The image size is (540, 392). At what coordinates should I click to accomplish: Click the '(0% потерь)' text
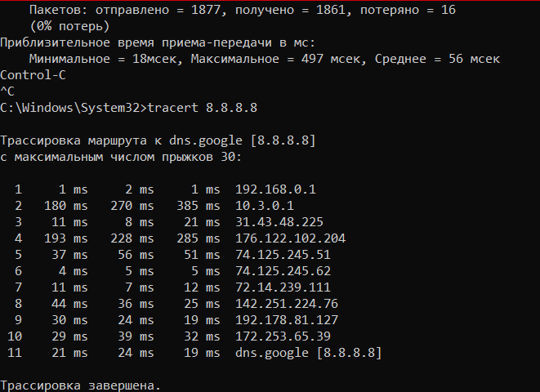pos(69,26)
